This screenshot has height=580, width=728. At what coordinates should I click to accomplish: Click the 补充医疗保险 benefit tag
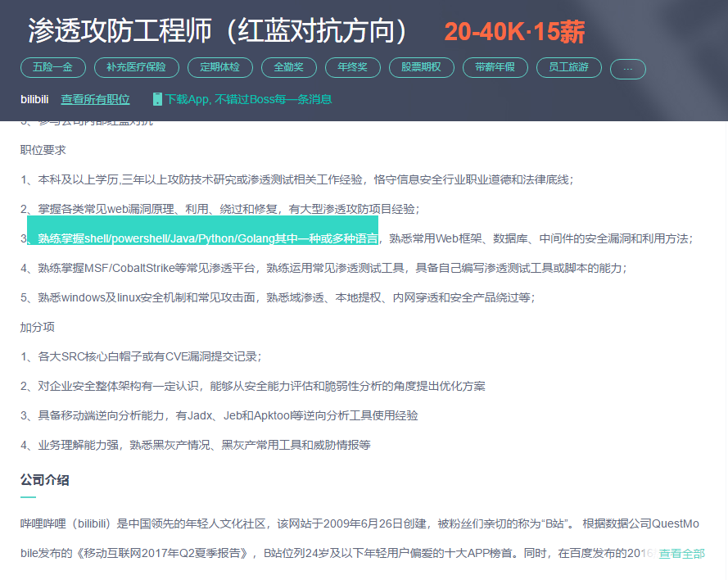click(136, 67)
